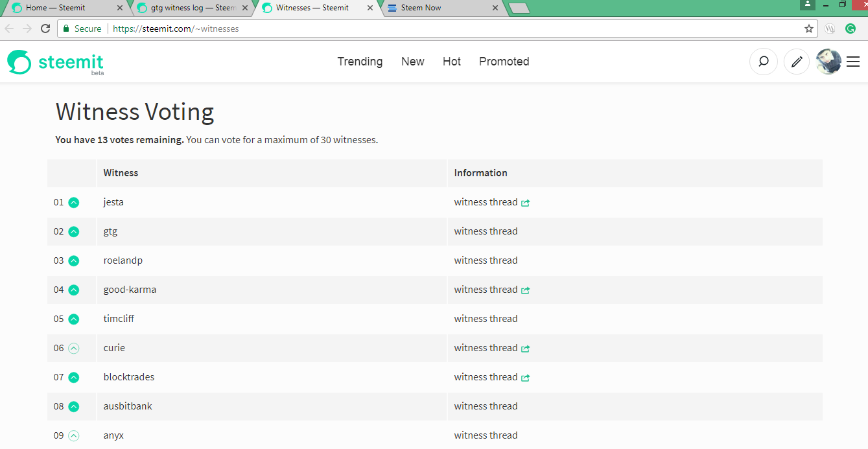Open the witness thread link for ausbitbank
Image resolution: width=868 pixels, height=449 pixels.
pos(486,406)
